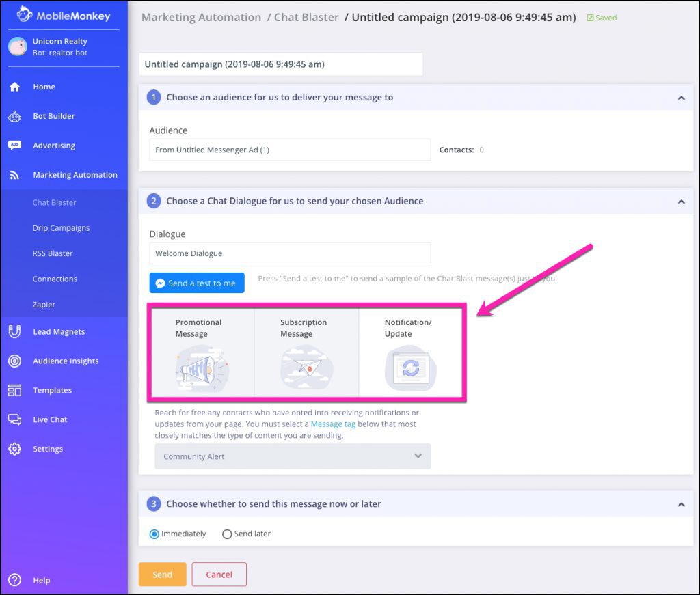Viewport: 700px width, 595px height.
Task: Click the Audience Insights target icon
Action: tap(16, 361)
